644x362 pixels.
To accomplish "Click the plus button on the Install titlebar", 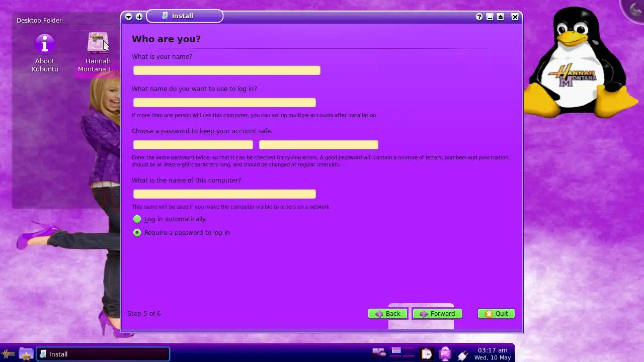I will point(139,17).
